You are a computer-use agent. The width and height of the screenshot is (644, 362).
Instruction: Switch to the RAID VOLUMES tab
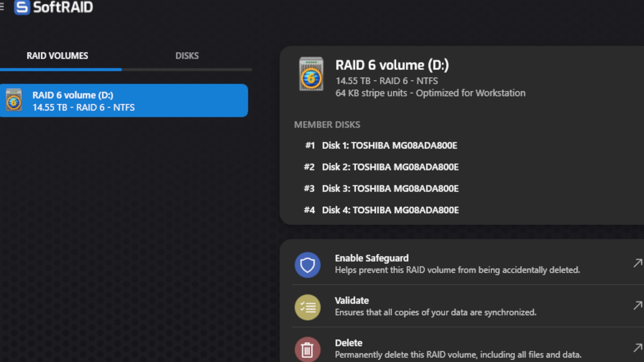coord(57,56)
